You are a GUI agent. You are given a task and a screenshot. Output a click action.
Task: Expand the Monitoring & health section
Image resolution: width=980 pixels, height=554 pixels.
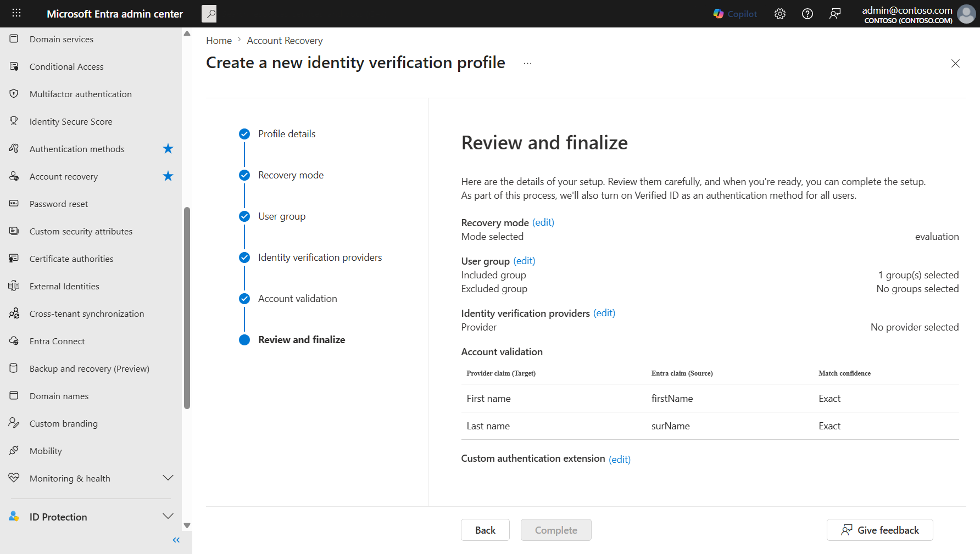(x=168, y=478)
